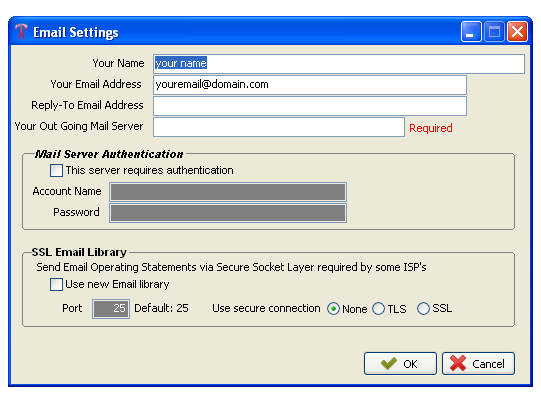Click the Out Going Mail Server field
The height and width of the screenshot is (402, 541).
[279, 127]
